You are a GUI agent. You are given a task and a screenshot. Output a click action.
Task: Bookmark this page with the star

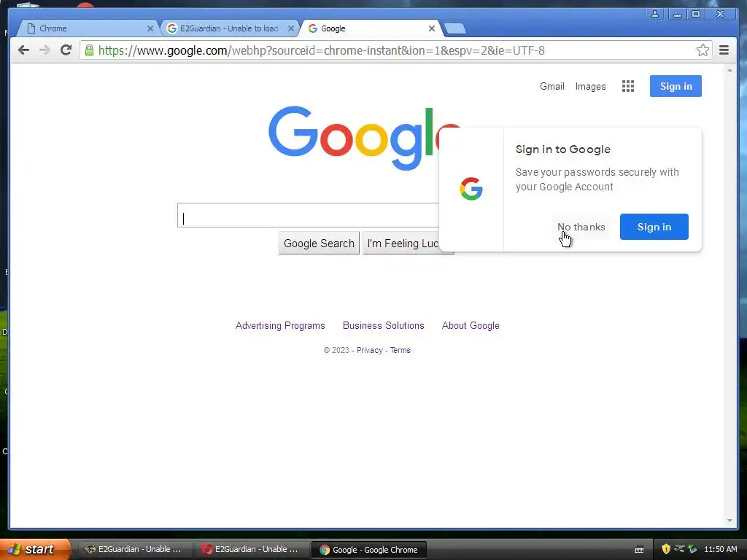(703, 50)
